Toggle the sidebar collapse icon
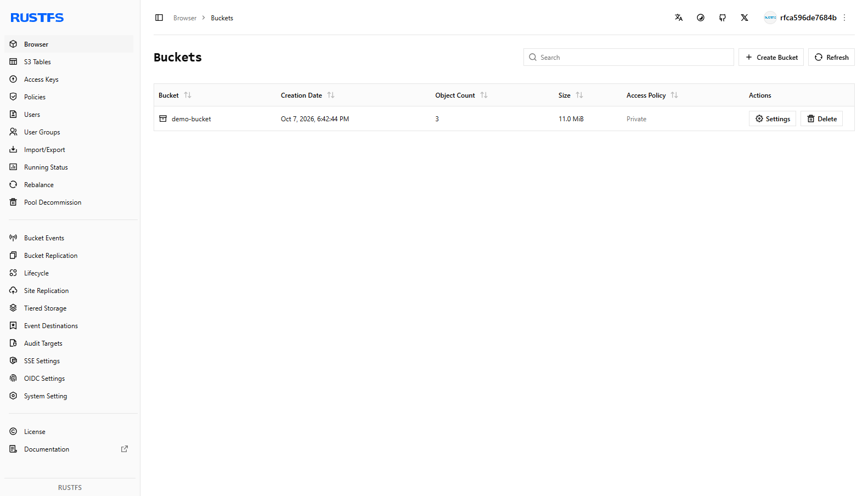Viewport: 868px width, 496px height. pos(159,18)
